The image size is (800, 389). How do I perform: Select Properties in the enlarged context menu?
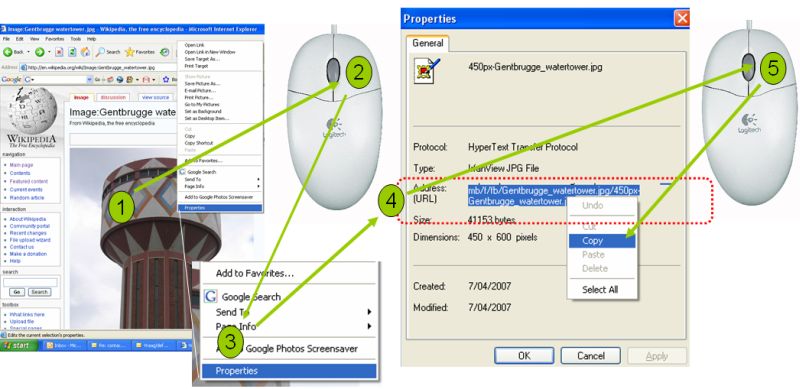[289, 371]
